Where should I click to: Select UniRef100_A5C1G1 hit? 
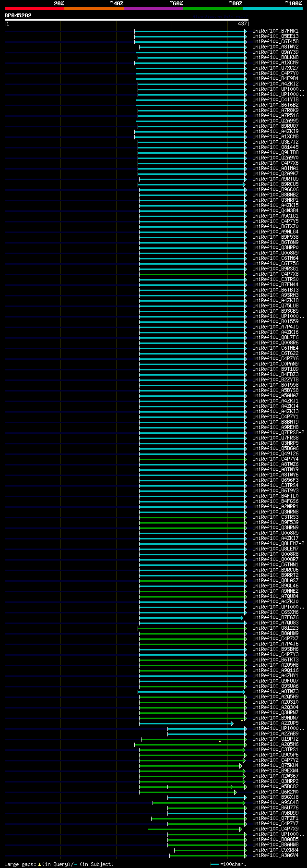[x=275, y=216]
